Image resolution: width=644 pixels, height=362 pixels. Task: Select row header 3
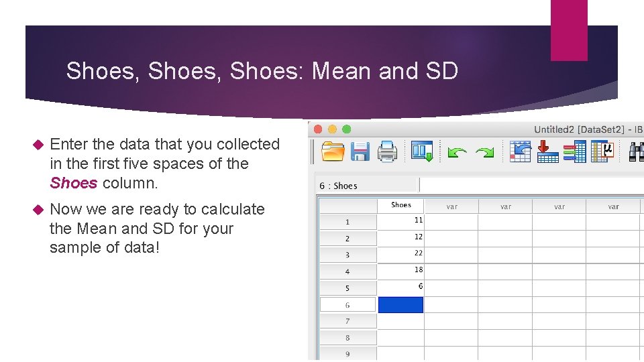(x=348, y=255)
